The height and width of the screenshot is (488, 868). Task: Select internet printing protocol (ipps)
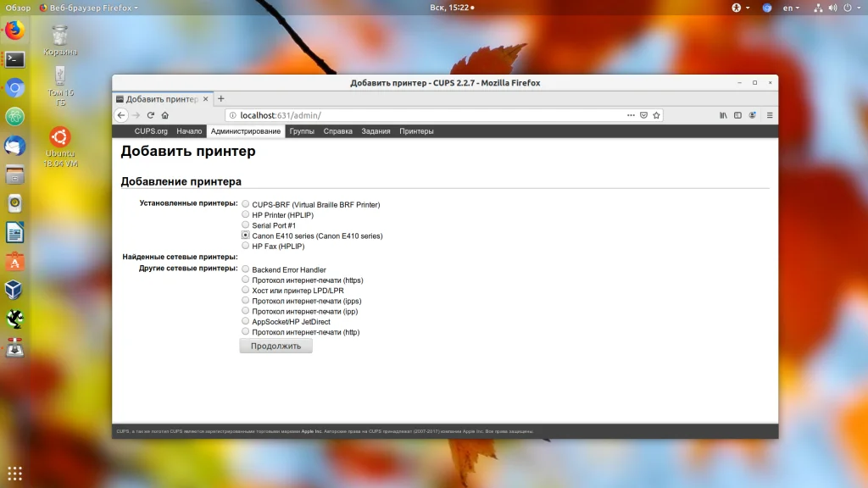(245, 301)
